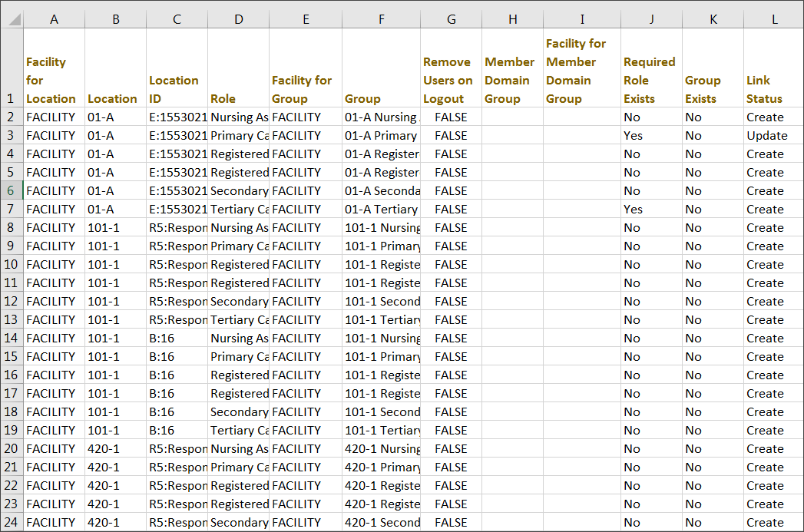The height and width of the screenshot is (532, 804).
Task: Click the '01-A Tertiary' group cell
Action: (381, 209)
